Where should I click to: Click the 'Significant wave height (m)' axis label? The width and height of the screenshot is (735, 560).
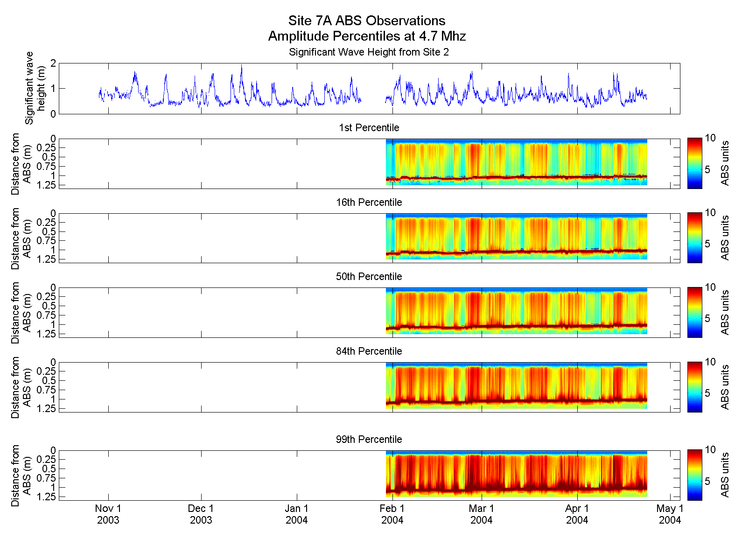[x=35, y=88]
